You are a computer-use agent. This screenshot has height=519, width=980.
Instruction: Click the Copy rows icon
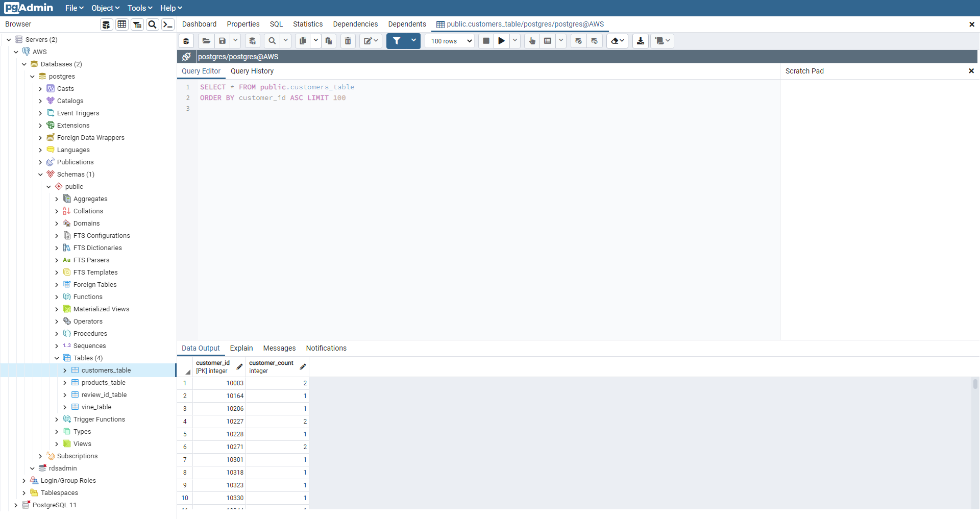[x=303, y=41]
